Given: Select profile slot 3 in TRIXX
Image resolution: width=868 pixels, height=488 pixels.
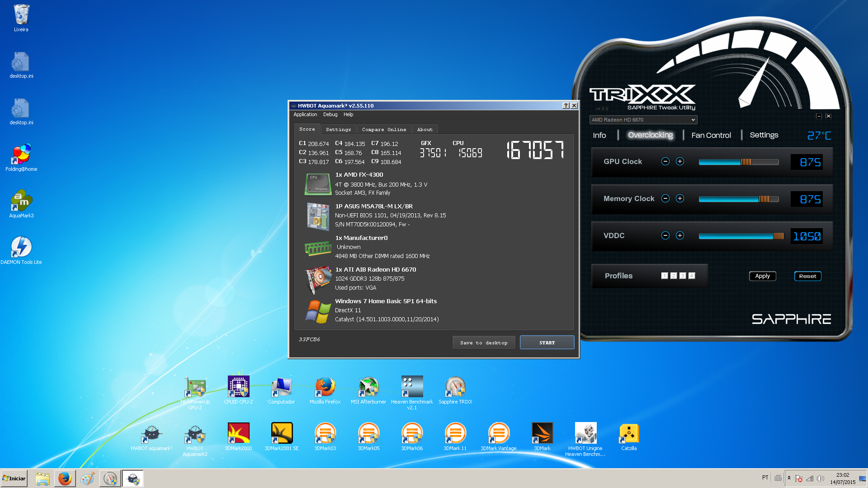Looking at the screenshot, I should (683, 276).
